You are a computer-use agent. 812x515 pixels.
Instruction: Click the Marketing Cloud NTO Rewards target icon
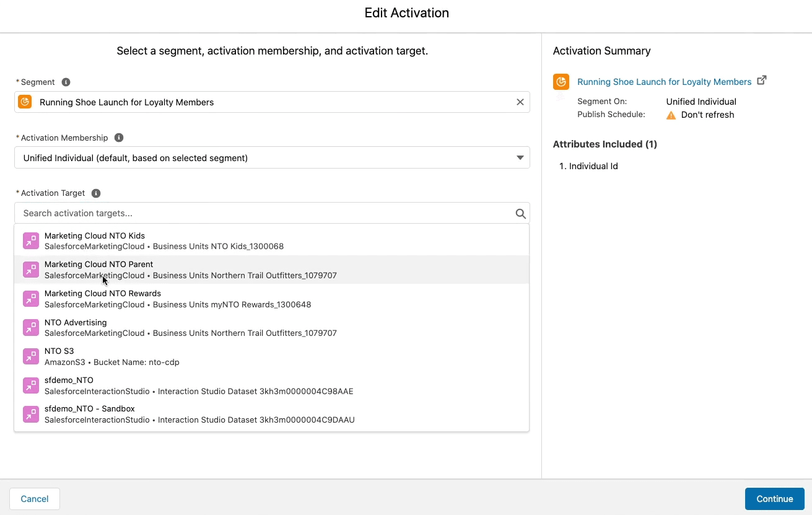31,298
